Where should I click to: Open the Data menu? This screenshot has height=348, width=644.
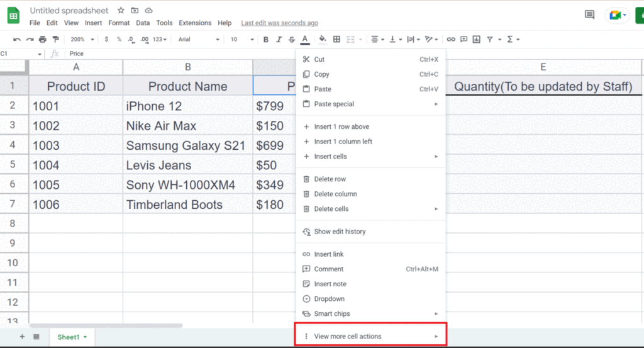(143, 23)
